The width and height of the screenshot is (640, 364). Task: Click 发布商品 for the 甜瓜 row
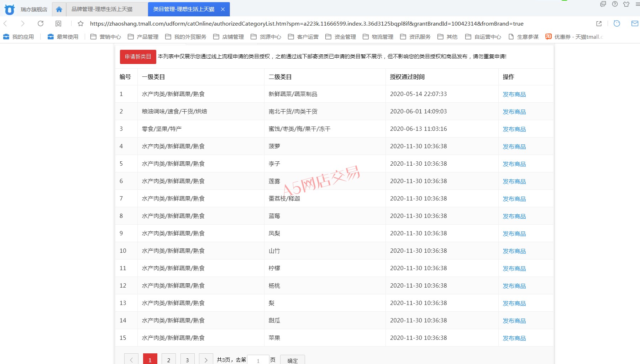(x=514, y=321)
